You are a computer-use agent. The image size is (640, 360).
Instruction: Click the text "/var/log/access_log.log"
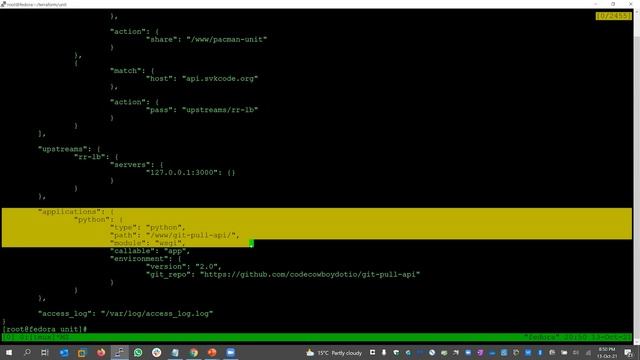pos(157,313)
